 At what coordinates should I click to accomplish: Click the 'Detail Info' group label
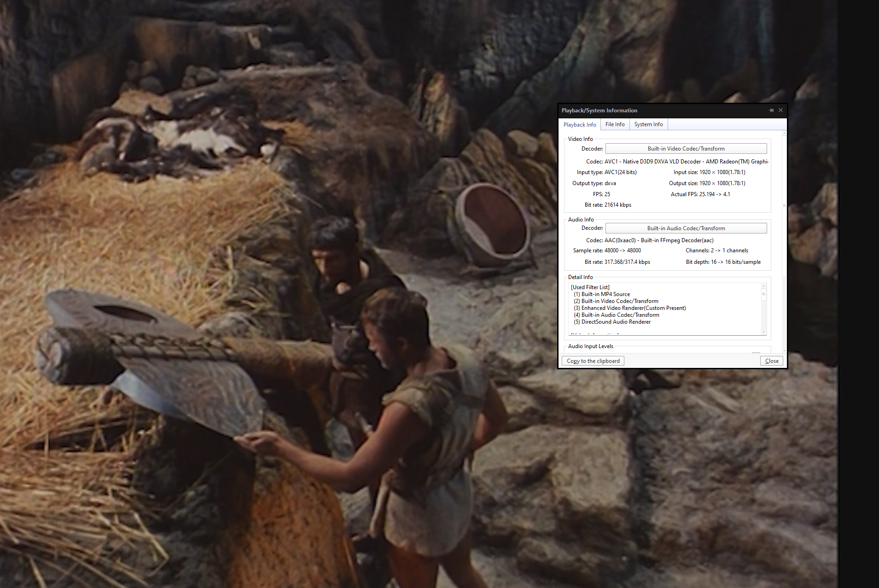coord(580,277)
